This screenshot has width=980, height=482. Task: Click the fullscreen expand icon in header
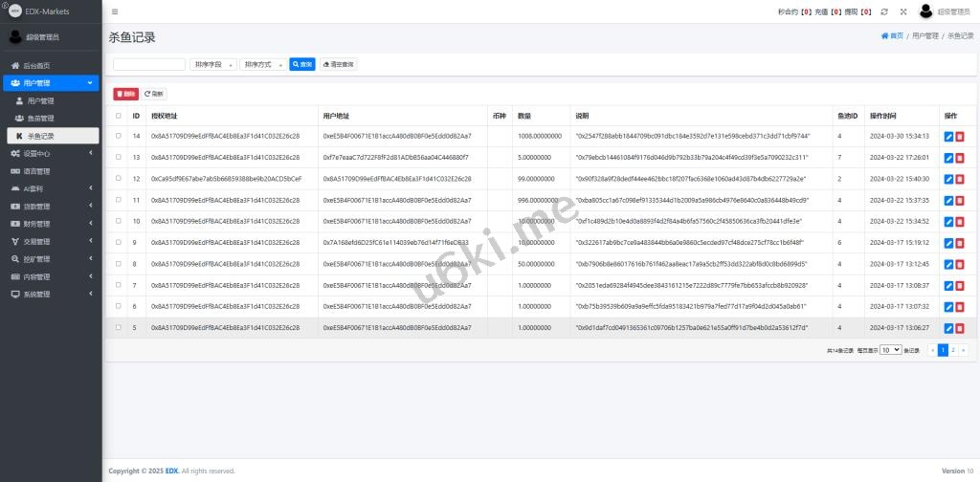[x=902, y=11]
